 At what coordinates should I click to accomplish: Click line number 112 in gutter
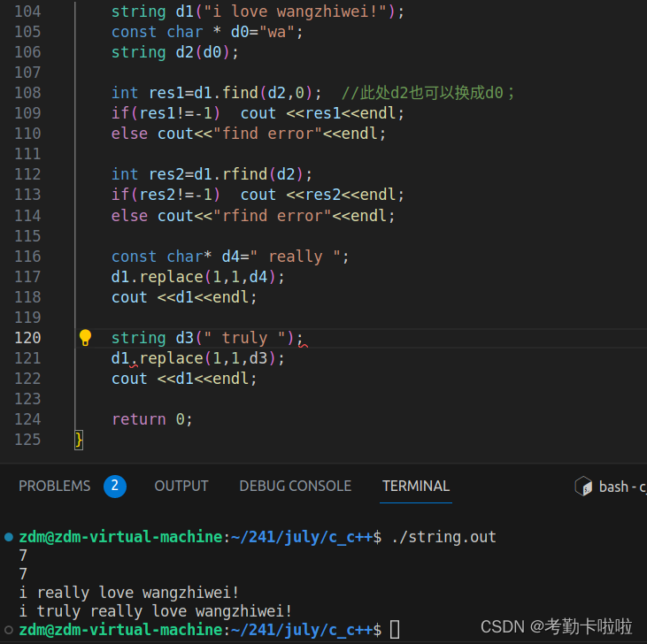click(x=27, y=174)
